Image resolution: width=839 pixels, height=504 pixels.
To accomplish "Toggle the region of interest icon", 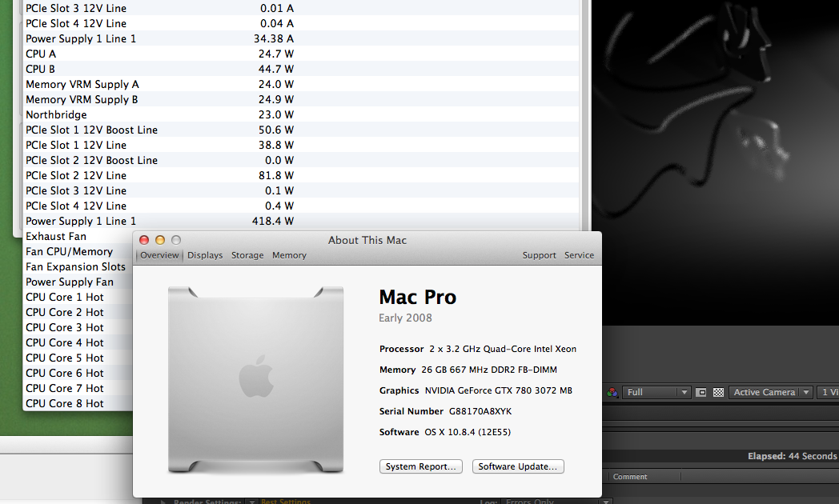I will tap(701, 392).
